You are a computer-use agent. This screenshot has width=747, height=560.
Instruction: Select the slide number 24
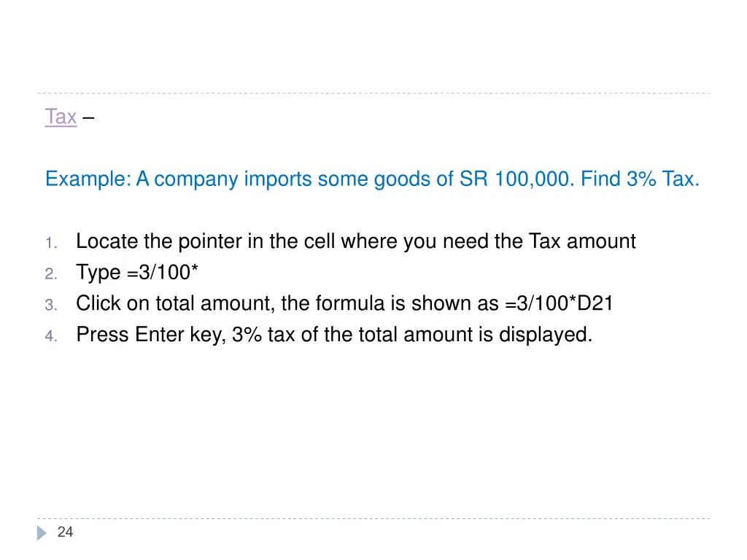click(65, 532)
